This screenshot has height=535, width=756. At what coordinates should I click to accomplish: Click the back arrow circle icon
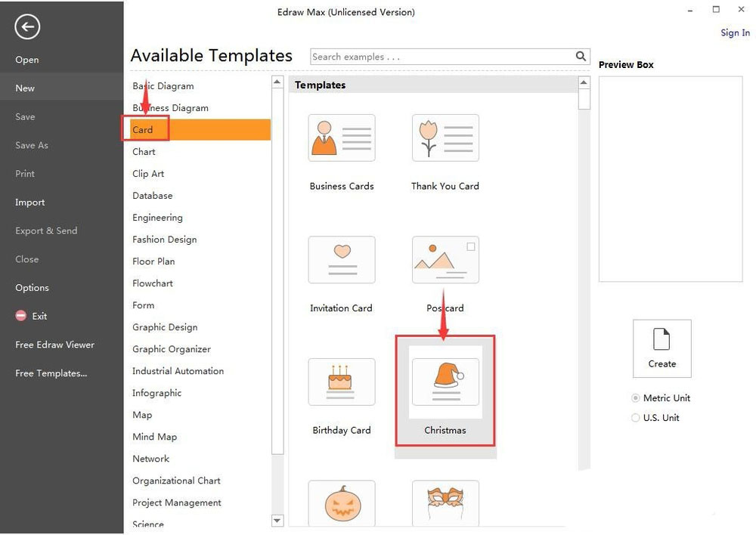click(27, 26)
